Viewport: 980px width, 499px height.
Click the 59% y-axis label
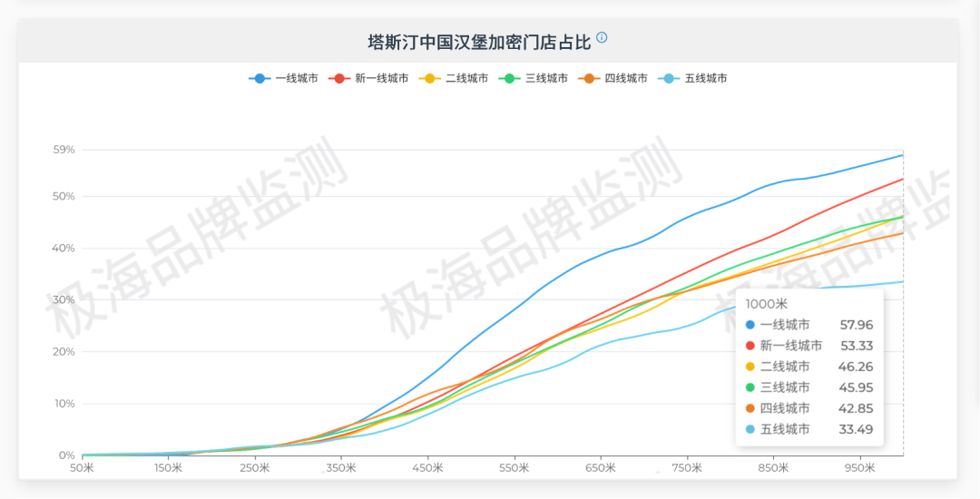coord(64,150)
